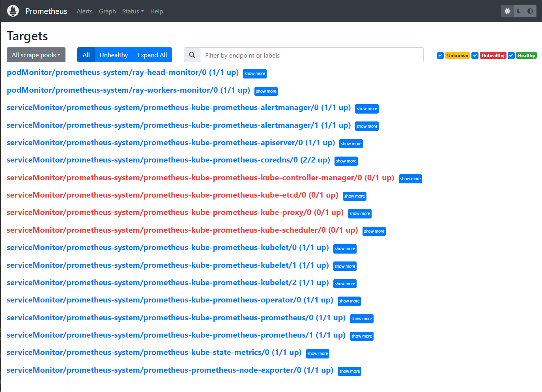Image resolution: width=542 pixels, height=392 pixels.
Task: Switch to dark theme moon icon
Action: click(x=519, y=11)
